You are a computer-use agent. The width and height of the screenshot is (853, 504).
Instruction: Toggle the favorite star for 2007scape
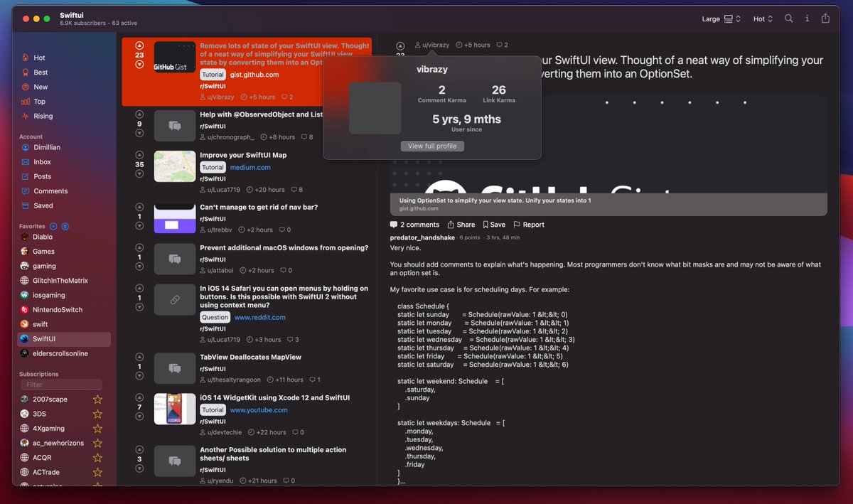click(98, 400)
